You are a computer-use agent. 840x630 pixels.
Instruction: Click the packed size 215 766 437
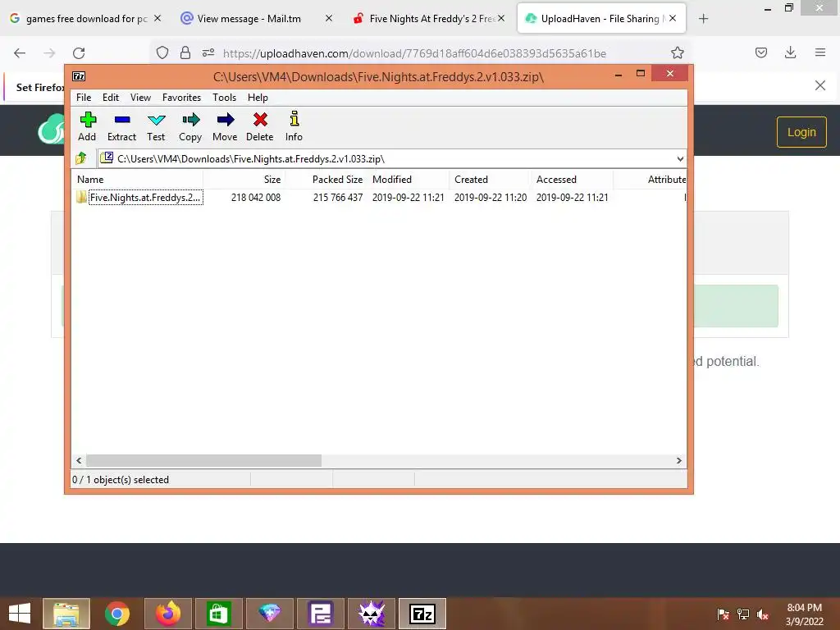(x=337, y=197)
